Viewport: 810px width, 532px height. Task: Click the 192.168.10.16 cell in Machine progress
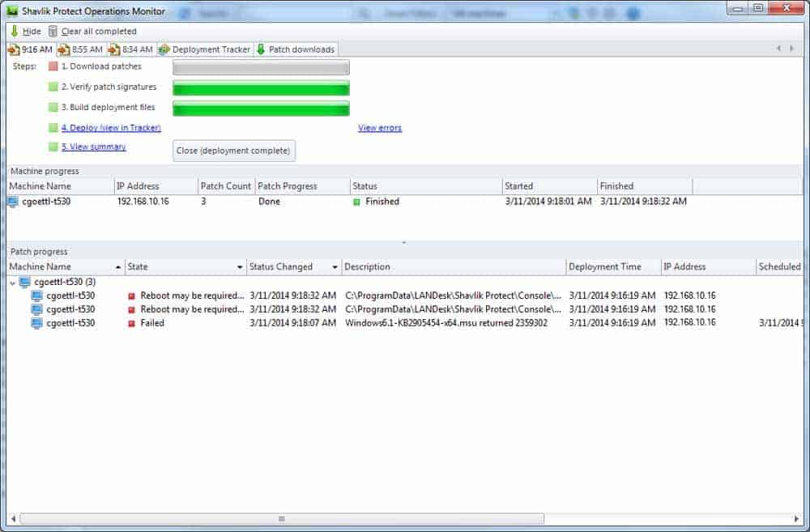(x=143, y=202)
